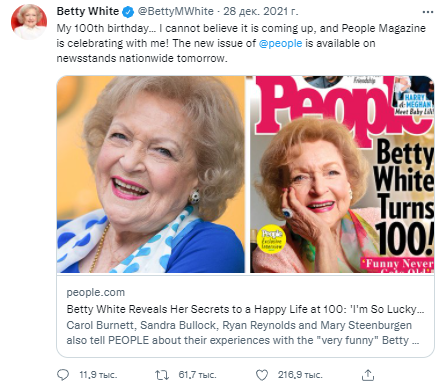The image size is (445, 390).
Task: Open the people.com domain link
Action: [96, 292]
